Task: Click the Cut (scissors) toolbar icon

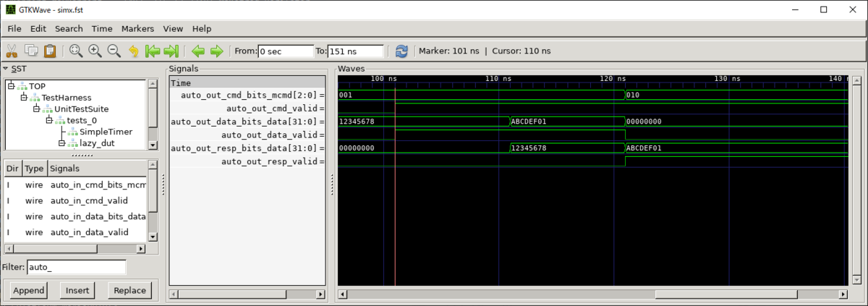Action: point(12,51)
